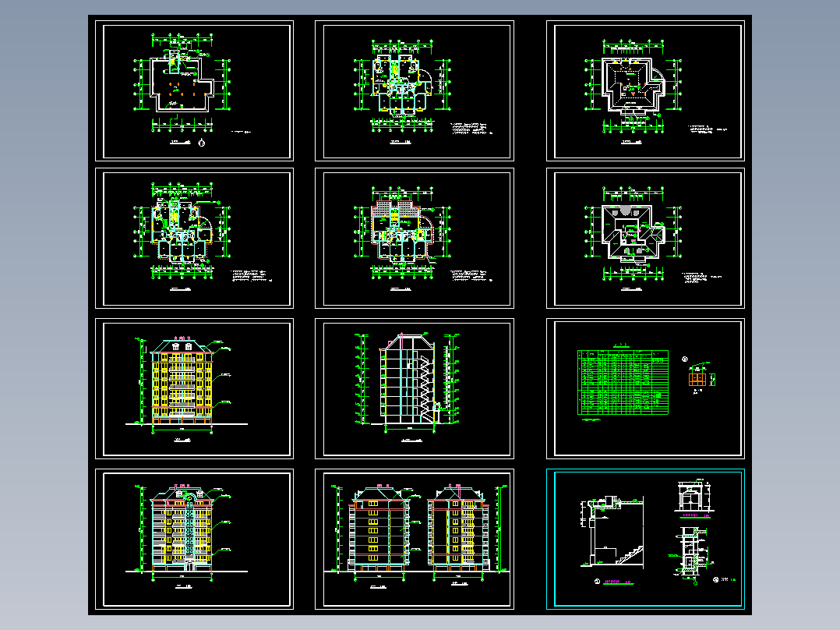Open the elevation sheet with circular ornament above entrance

(195, 540)
